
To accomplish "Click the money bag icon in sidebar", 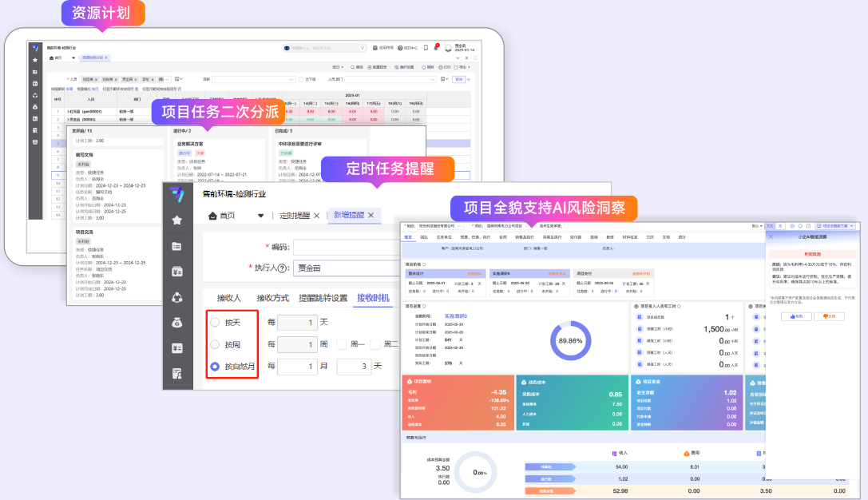I will 177,323.
